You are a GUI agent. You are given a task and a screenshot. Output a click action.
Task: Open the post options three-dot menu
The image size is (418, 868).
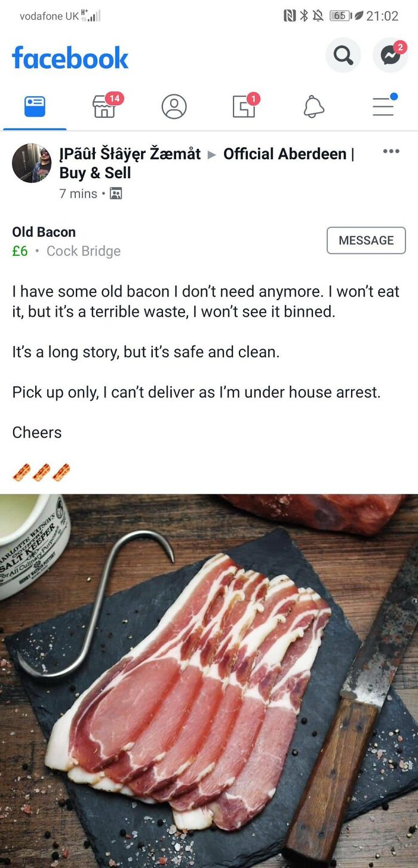click(x=391, y=151)
